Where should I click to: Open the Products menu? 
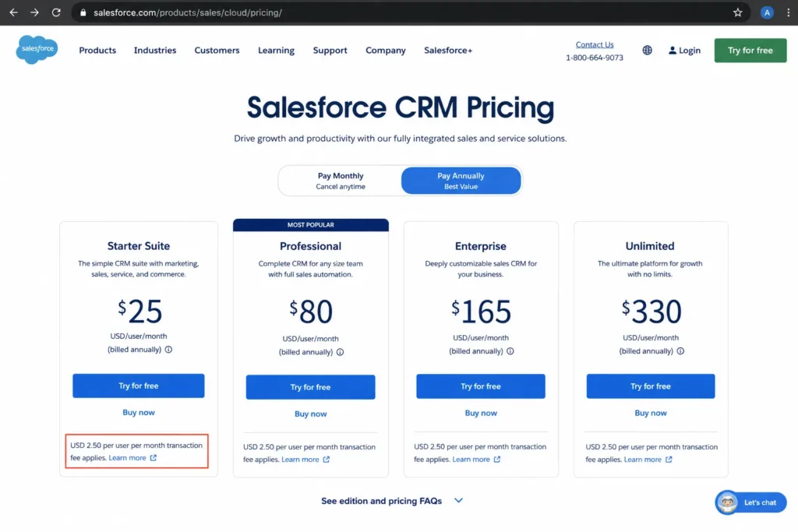tap(97, 51)
